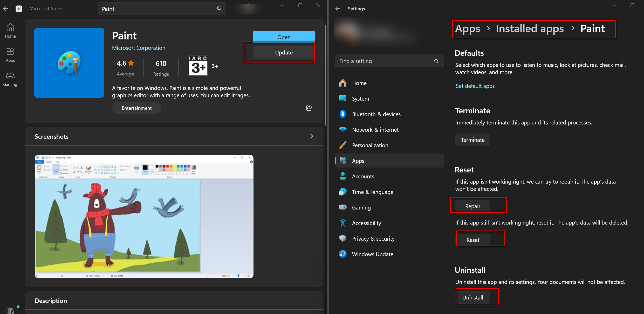Click the Library icon at bottom-left of Store

coord(10,310)
